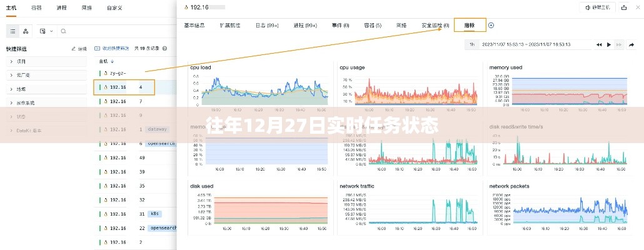The width and height of the screenshot is (644, 250).
Task: Click 收起快捷筛选 link
Action: click(x=114, y=47)
